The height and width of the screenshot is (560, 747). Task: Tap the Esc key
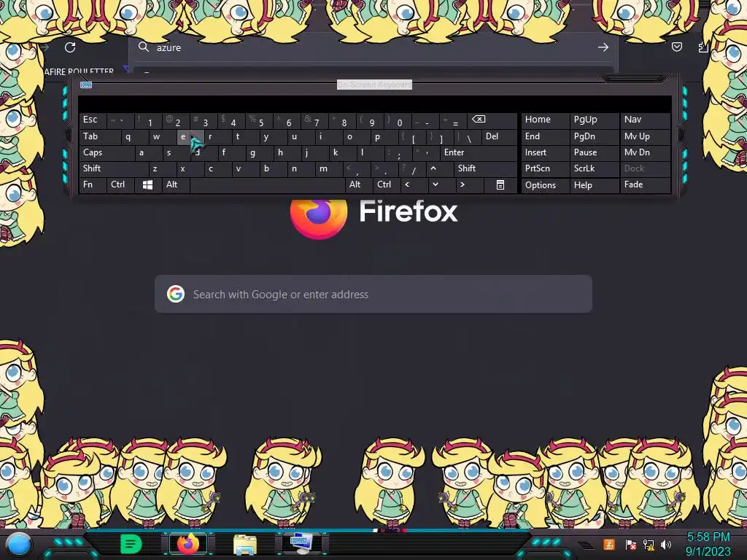(x=93, y=120)
